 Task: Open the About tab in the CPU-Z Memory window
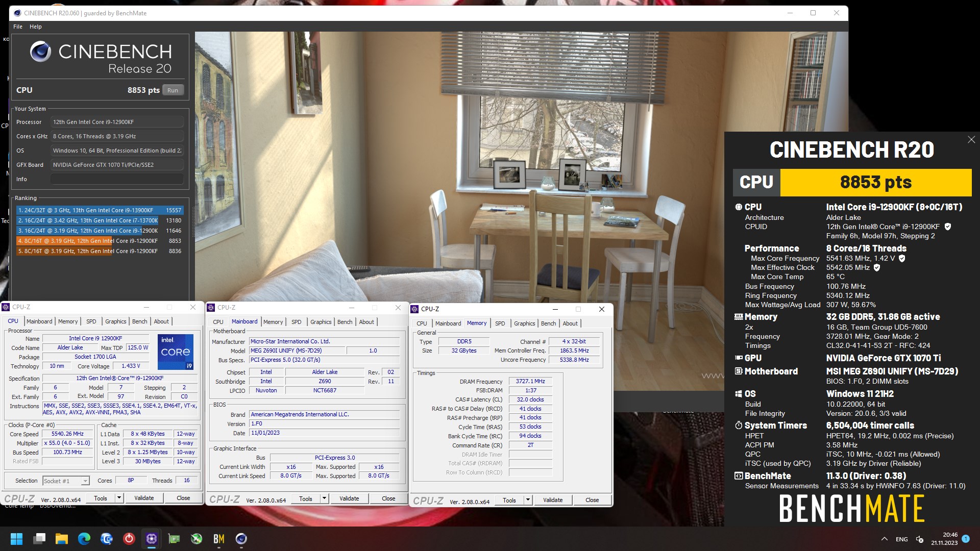[x=570, y=323]
